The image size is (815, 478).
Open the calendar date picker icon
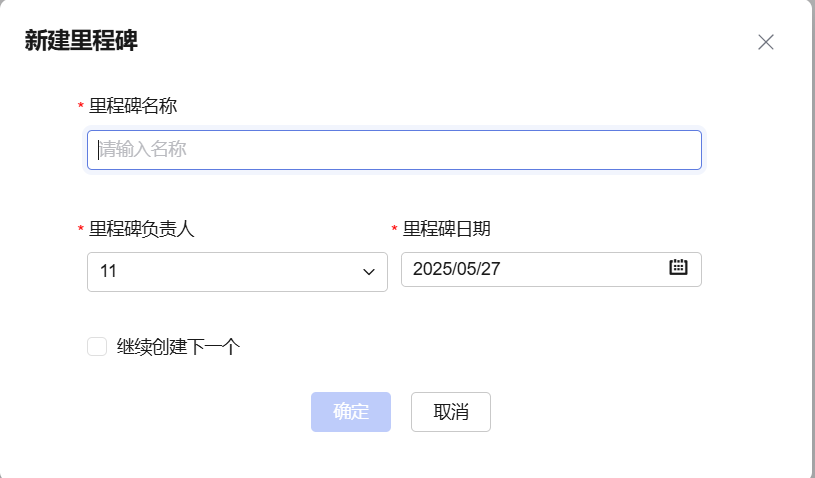point(678,267)
